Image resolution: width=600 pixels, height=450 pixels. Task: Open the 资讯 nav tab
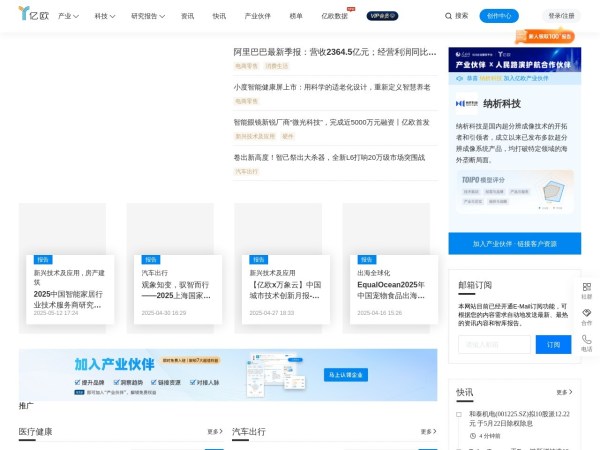tap(187, 17)
